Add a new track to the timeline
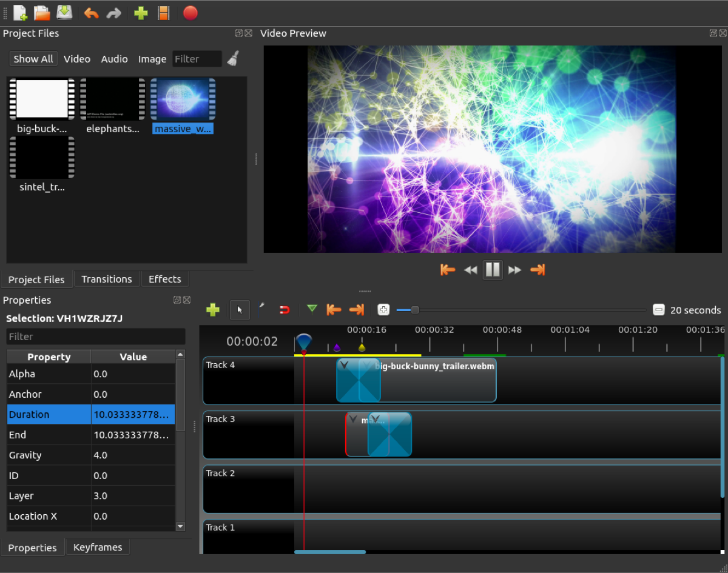 212,310
